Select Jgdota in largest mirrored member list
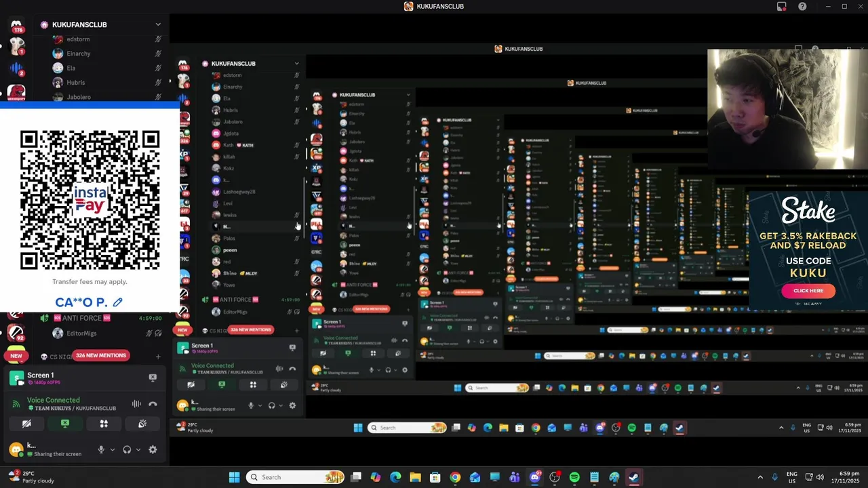The width and height of the screenshot is (868, 488). 231,134
